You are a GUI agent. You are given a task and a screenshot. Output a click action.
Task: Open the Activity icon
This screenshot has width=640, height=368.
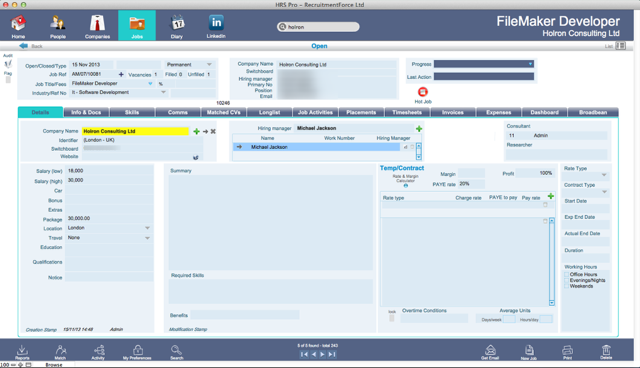point(98,350)
